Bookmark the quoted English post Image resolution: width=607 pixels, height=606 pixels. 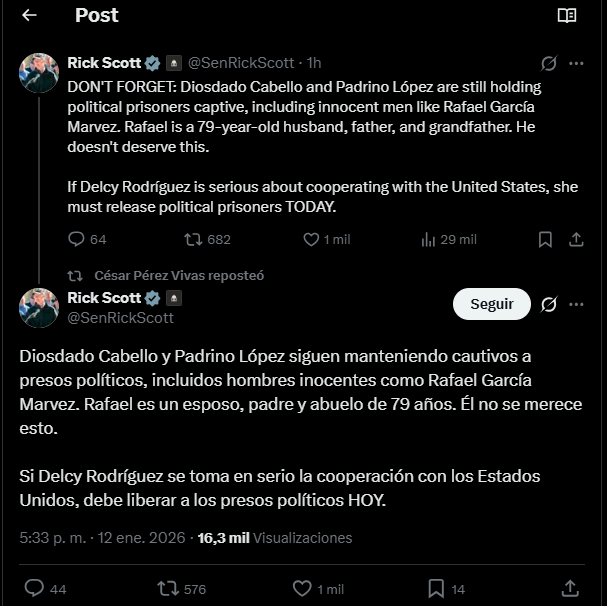pos(545,239)
